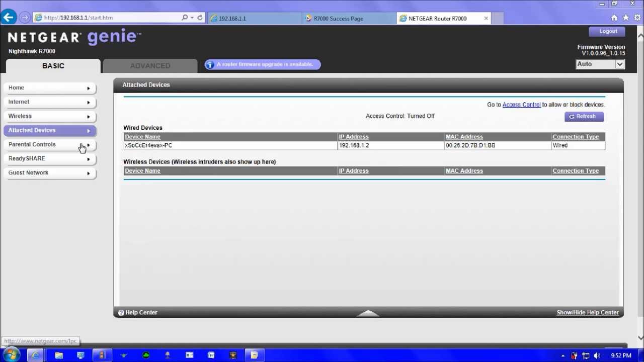The width and height of the screenshot is (644, 362).
Task: Sort wireless devices by Device Name header
Action: pyautogui.click(x=142, y=171)
